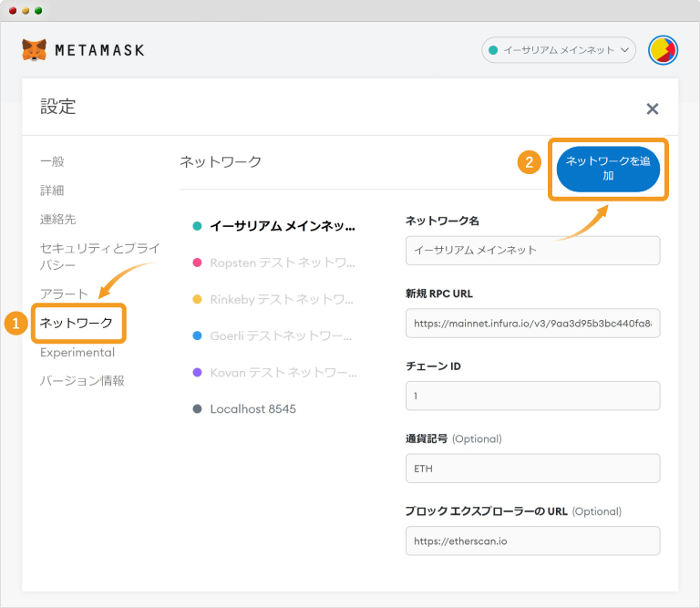The height and width of the screenshot is (608, 700).
Task: Open セキュリティとプライバシー settings
Action: (x=99, y=256)
